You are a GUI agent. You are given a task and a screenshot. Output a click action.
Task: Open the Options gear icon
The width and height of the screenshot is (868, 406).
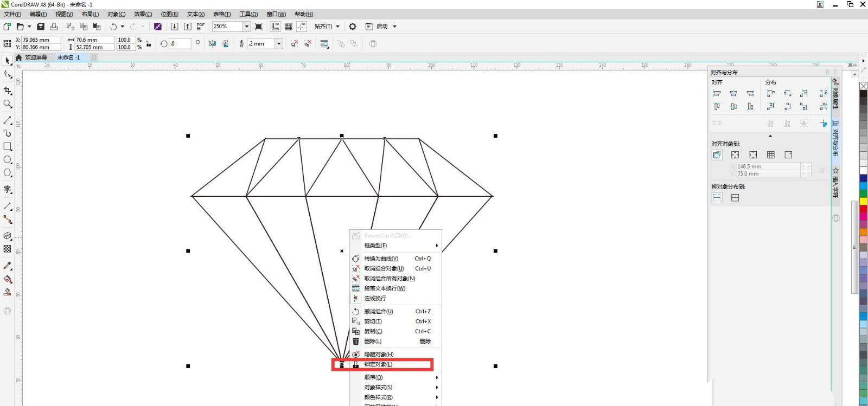pos(353,27)
